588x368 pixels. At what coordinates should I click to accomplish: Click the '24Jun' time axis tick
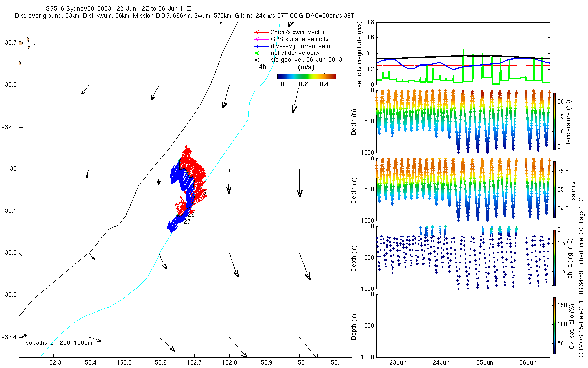(x=441, y=363)
